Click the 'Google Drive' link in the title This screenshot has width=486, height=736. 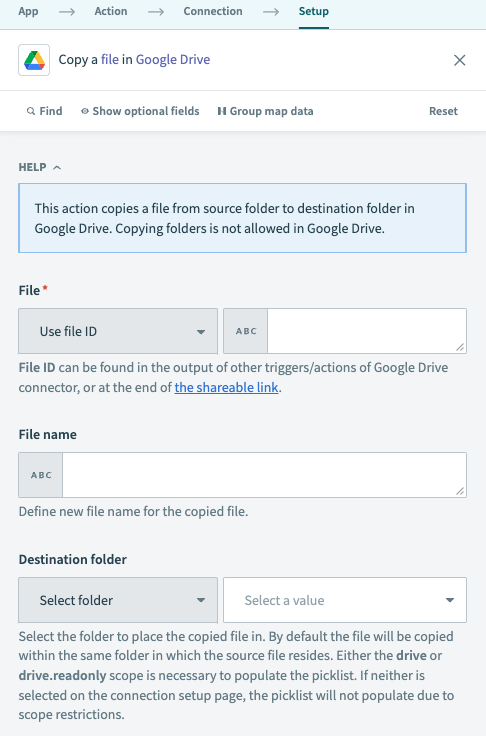coord(173,60)
